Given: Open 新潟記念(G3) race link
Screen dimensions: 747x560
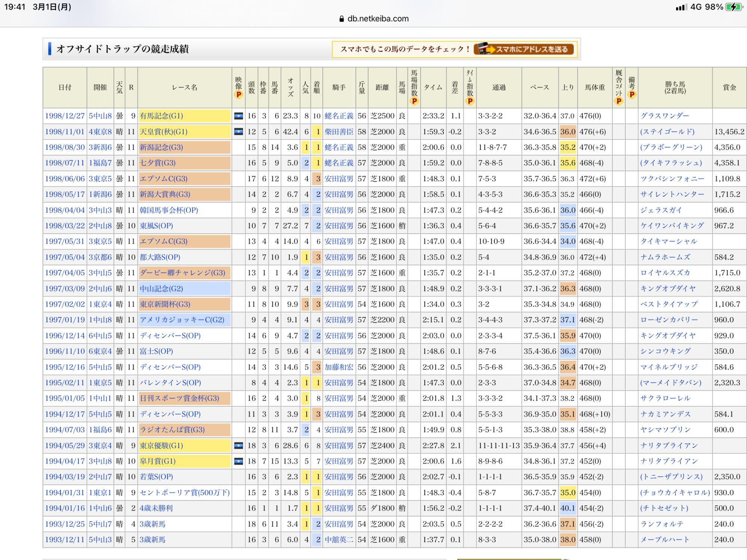Looking at the screenshot, I should click(161, 147).
